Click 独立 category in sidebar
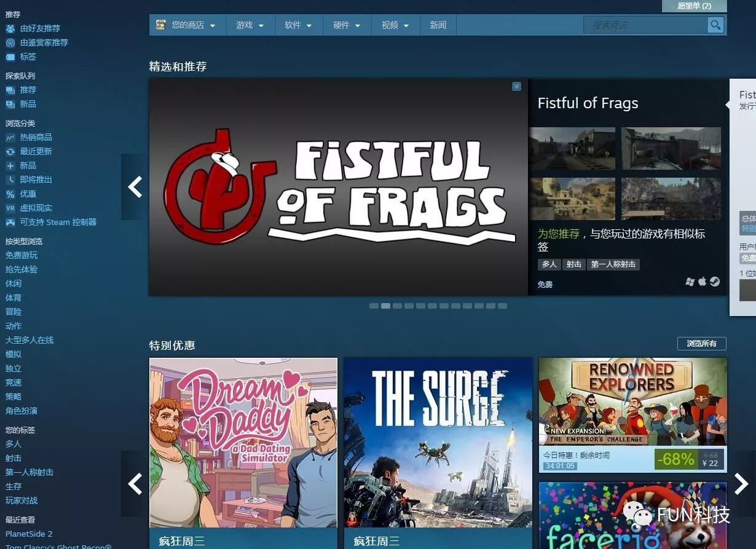 14,368
